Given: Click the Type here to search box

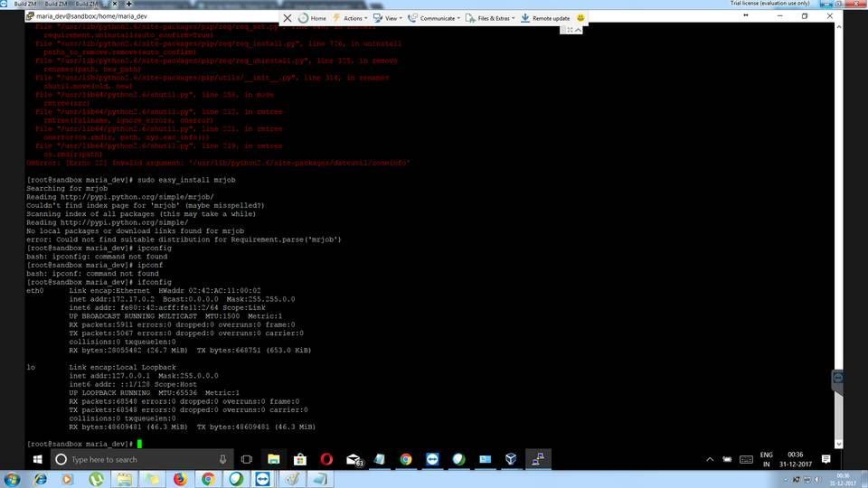Looking at the screenshot, I should (142, 459).
